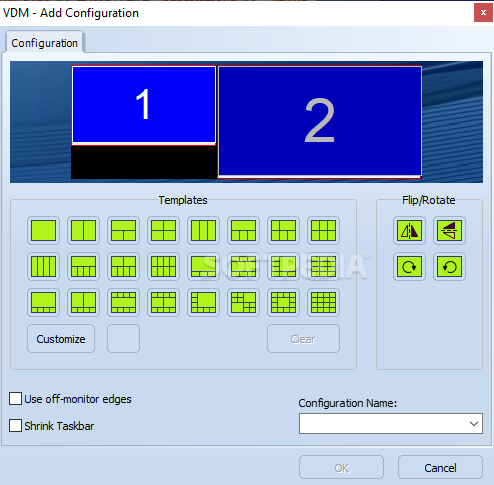Open the Customize button
This screenshot has height=485, width=494.
(x=61, y=339)
